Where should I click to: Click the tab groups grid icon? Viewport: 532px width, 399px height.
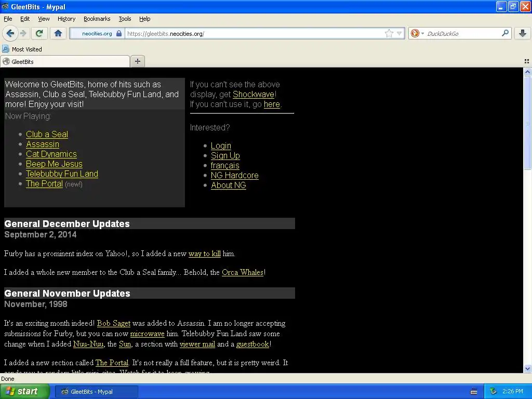[527, 61]
